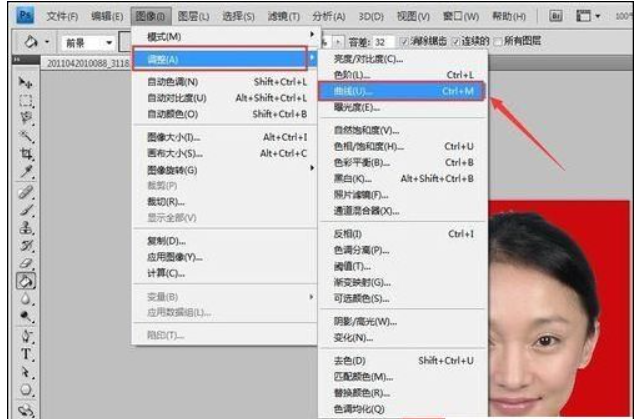Select the Pen tool
The width and height of the screenshot is (635, 419).
(26, 336)
